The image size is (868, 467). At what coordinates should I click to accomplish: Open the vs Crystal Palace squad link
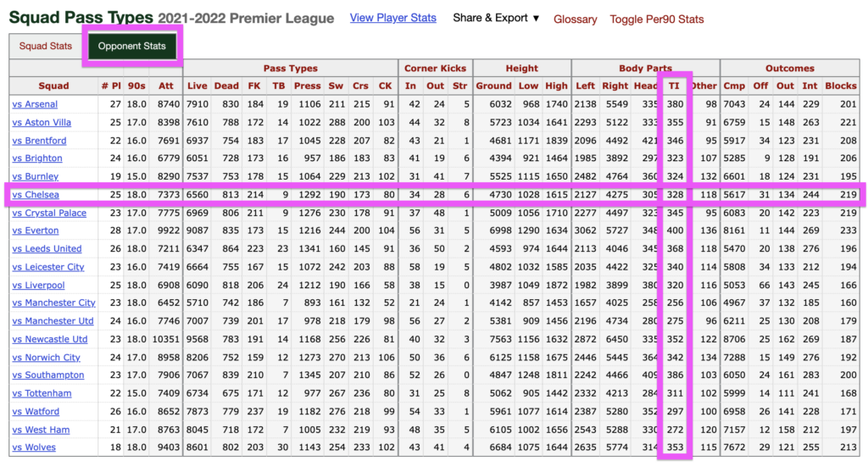click(x=49, y=213)
